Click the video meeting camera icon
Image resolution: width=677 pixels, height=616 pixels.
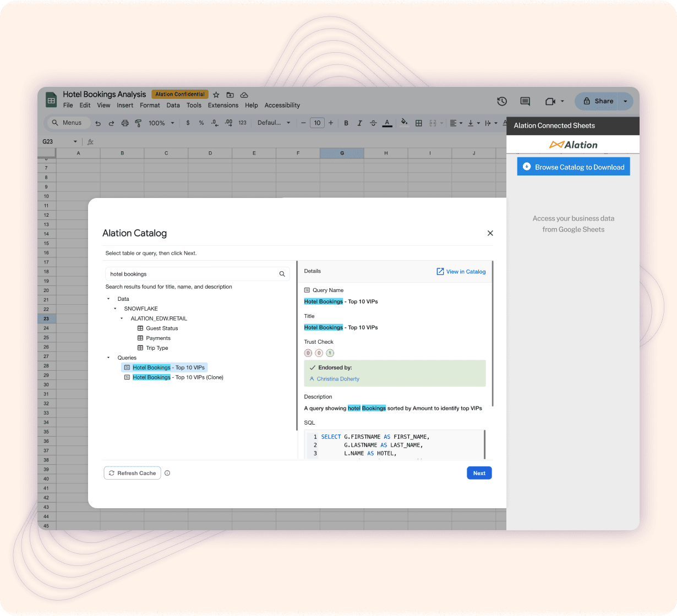pyautogui.click(x=550, y=101)
